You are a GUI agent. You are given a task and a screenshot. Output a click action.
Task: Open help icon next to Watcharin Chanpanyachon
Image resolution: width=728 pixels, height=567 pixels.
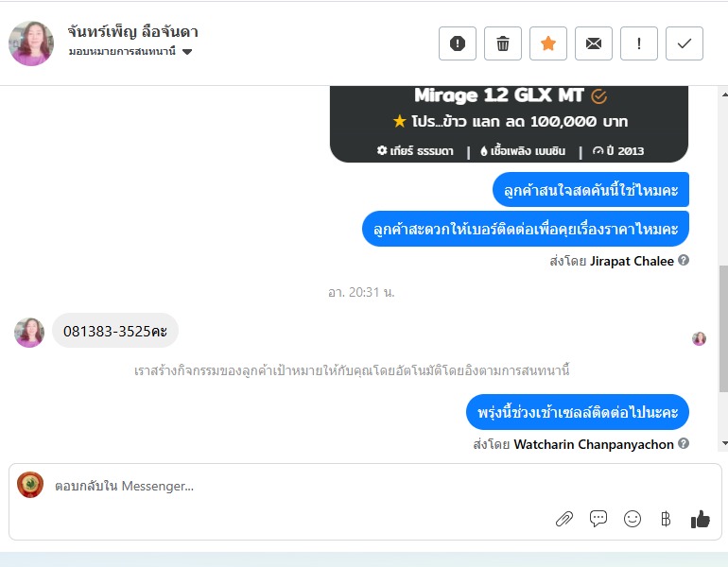point(684,443)
